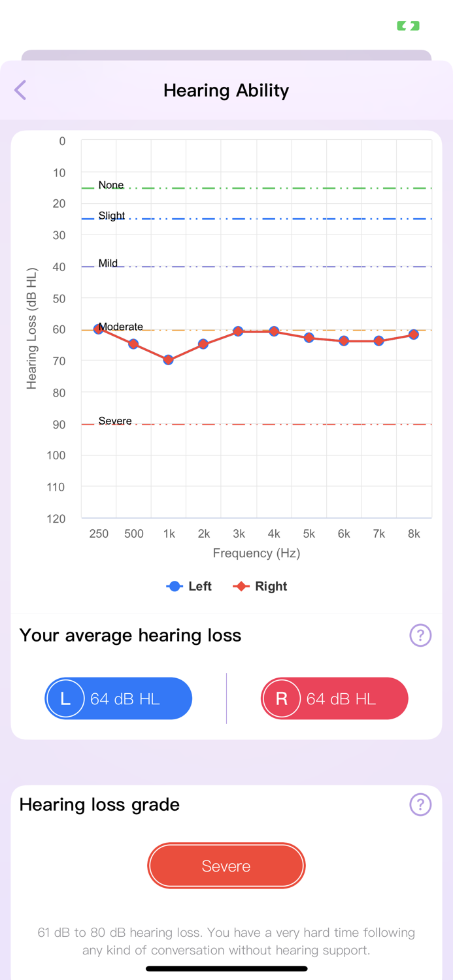The height and width of the screenshot is (980, 453).
Task: Tap the Severe label on the chart
Action: 115,421
